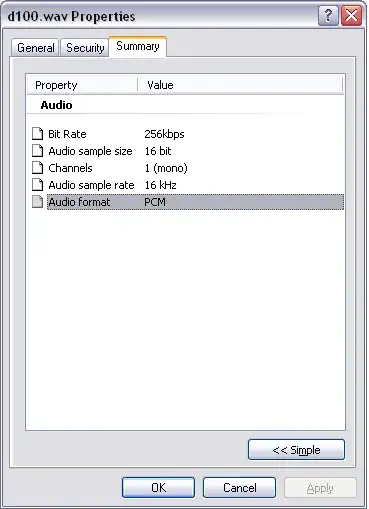Confirm with the OK button

point(158,488)
